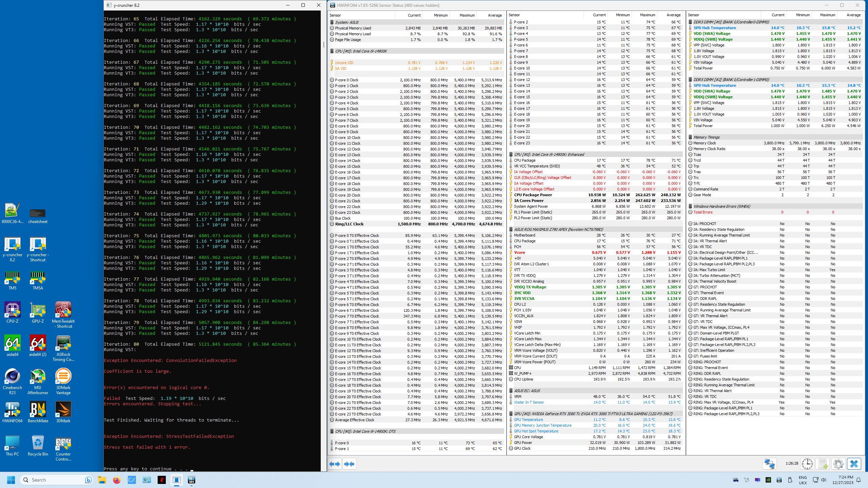
Task: Click the shrink columns arrows button
Action: click(x=349, y=464)
